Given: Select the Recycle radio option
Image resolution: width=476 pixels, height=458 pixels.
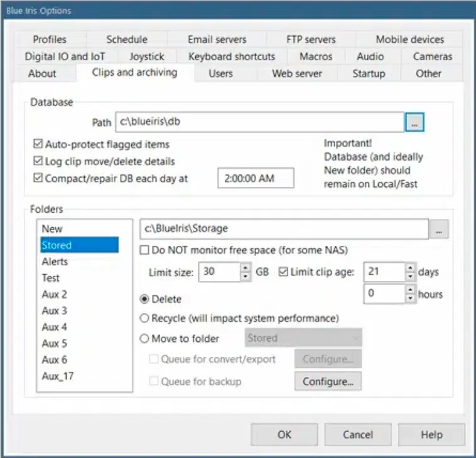Looking at the screenshot, I should (x=144, y=318).
